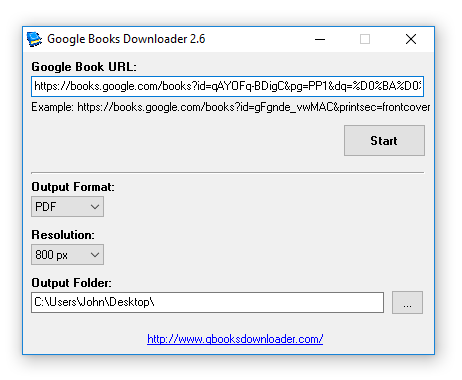Click the Resolution label
Viewport: 462px width, 380px height.
click(x=63, y=235)
